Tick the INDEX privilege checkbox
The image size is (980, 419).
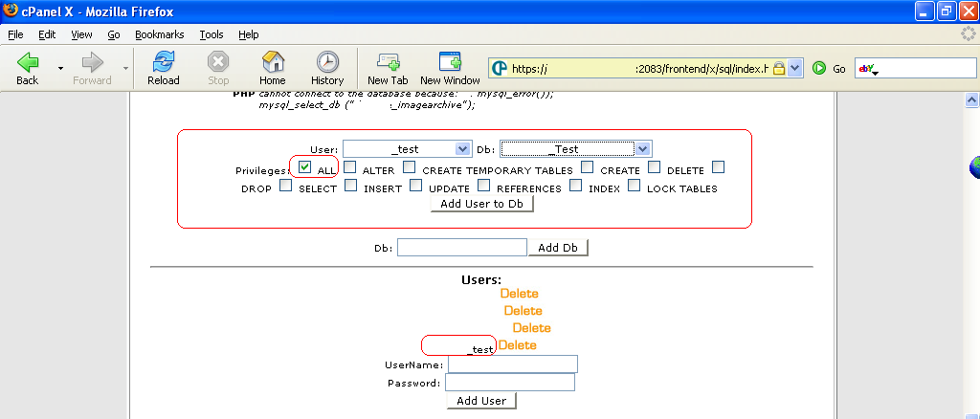(575, 185)
